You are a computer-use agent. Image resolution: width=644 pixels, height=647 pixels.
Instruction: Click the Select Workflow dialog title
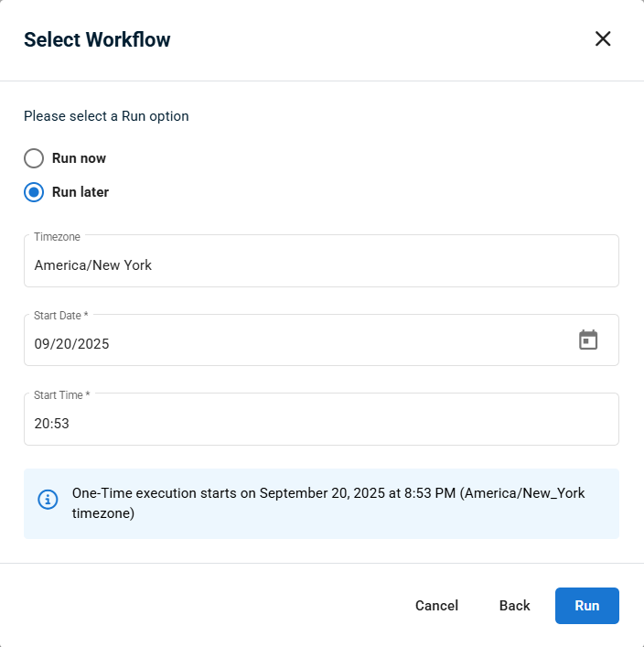(x=97, y=39)
